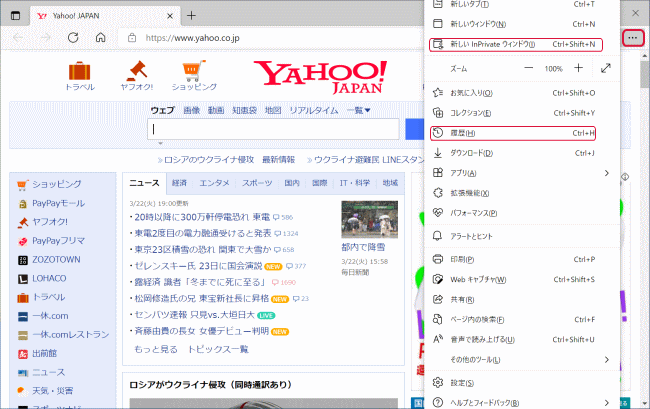Switch to the スポーツ news tab

(x=257, y=183)
